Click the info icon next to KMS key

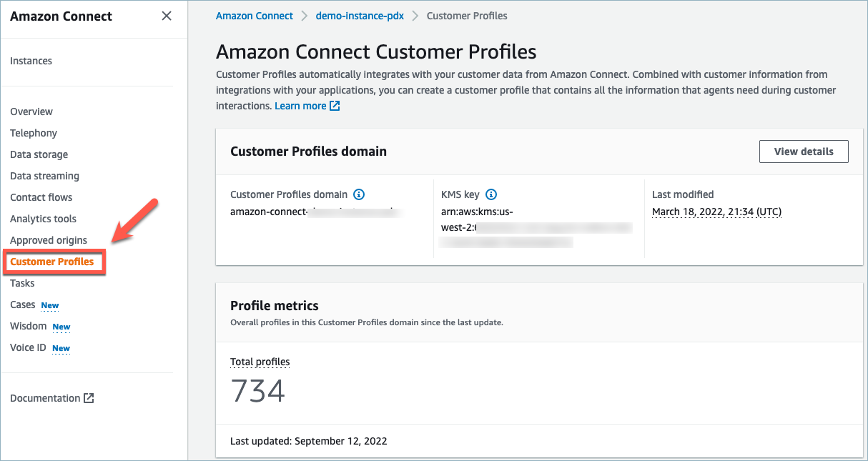click(491, 194)
